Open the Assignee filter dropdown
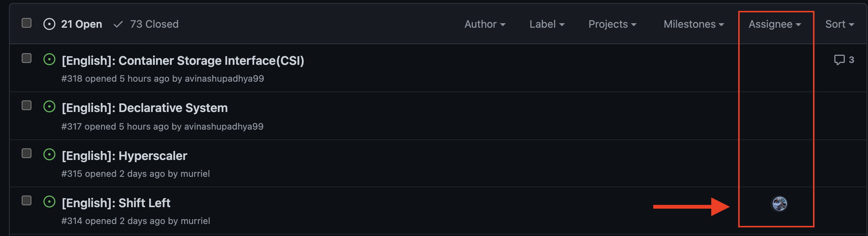This screenshot has height=236, width=868. tap(774, 24)
